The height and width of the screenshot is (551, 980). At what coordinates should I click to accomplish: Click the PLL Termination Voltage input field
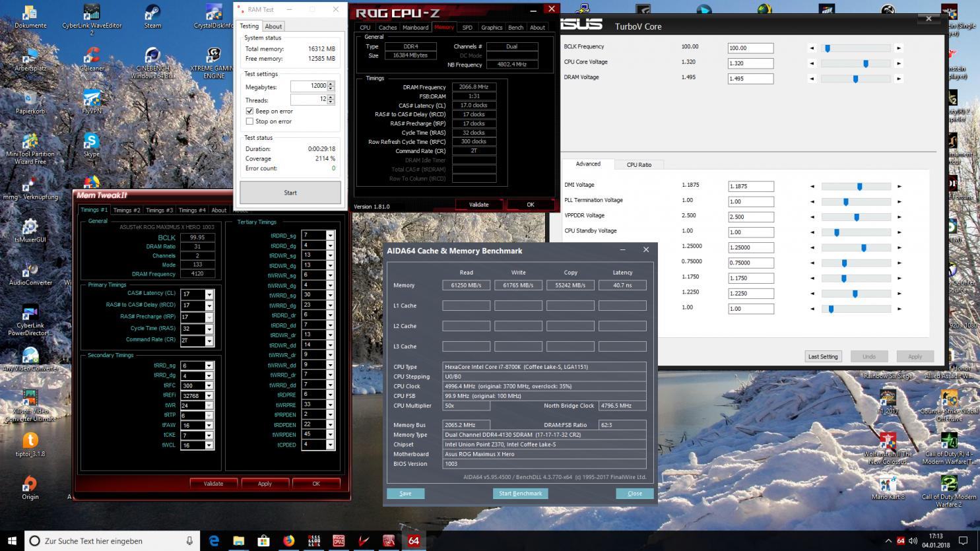tap(750, 201)
